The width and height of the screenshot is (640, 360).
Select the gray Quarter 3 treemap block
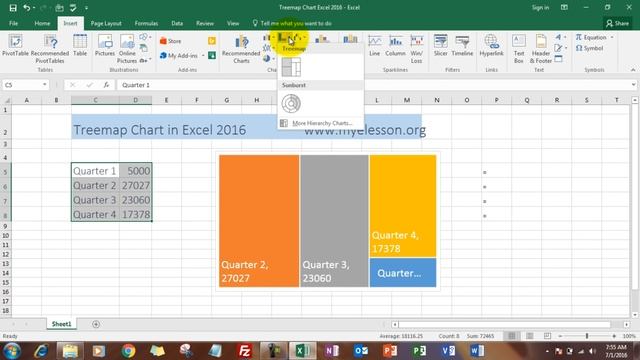click(x=334, y=220)
